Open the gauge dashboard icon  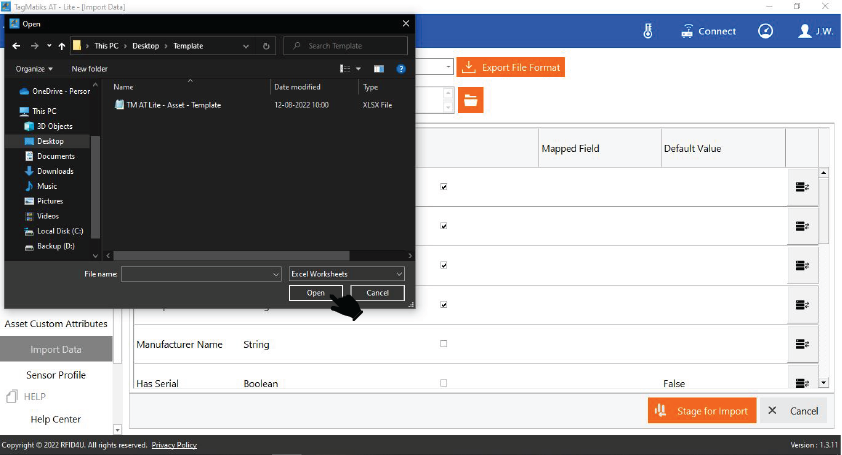765,31
